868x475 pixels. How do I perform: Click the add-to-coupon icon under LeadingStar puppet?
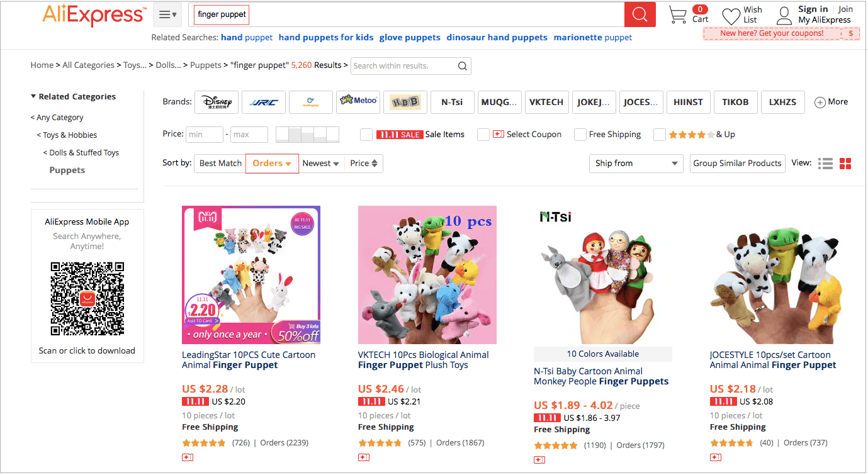click(x=187, y=457)
